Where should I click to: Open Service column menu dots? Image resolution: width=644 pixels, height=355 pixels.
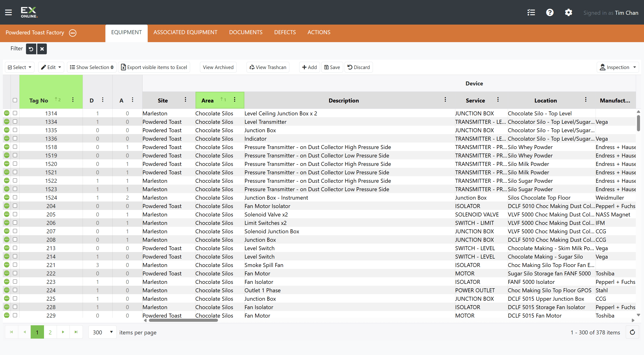tap(498, 99)
